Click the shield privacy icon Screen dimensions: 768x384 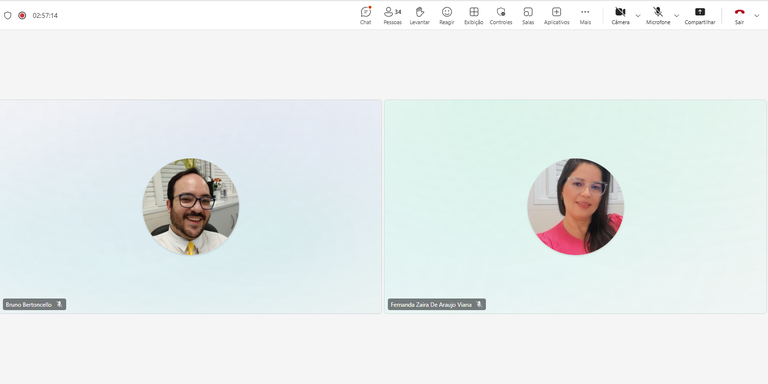click(x=7, y=15)
